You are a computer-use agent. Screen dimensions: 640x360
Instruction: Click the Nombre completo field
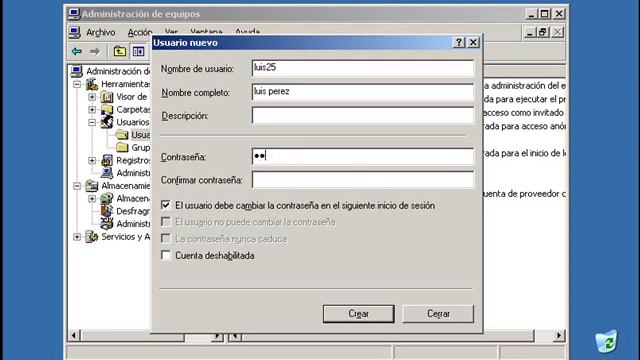pos(363,92)
